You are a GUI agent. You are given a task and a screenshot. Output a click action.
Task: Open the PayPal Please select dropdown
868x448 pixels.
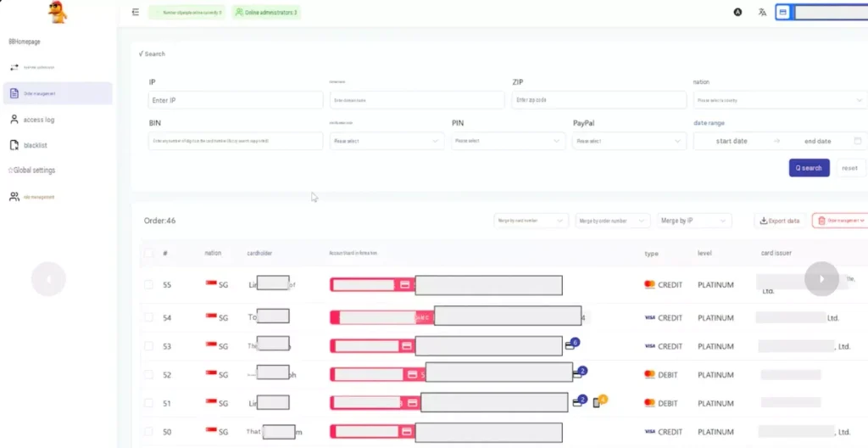point(630,141)
